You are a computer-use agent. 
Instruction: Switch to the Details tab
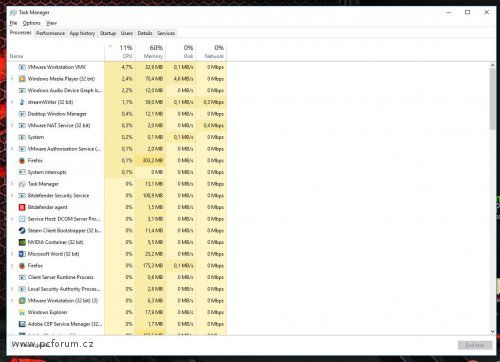(145, 33)
